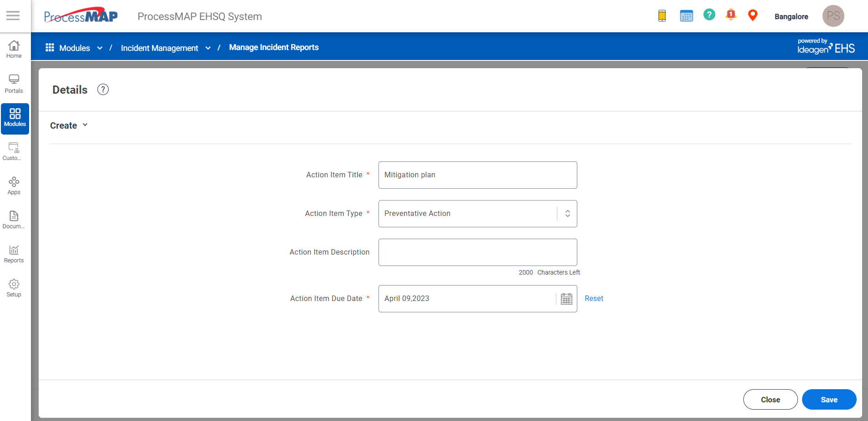Click the red location pin icon
Screen dimensions: 868x421
[752, 15]
